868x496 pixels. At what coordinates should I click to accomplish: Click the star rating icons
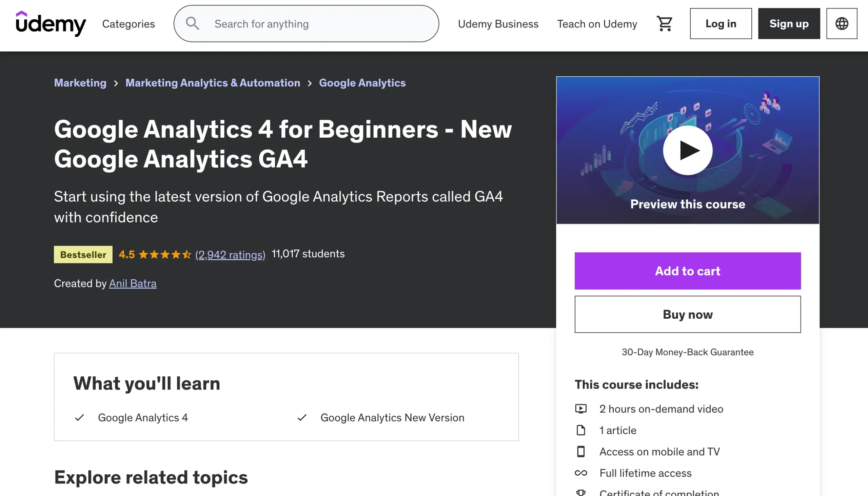pyautogui.click(x=165, y=255)
